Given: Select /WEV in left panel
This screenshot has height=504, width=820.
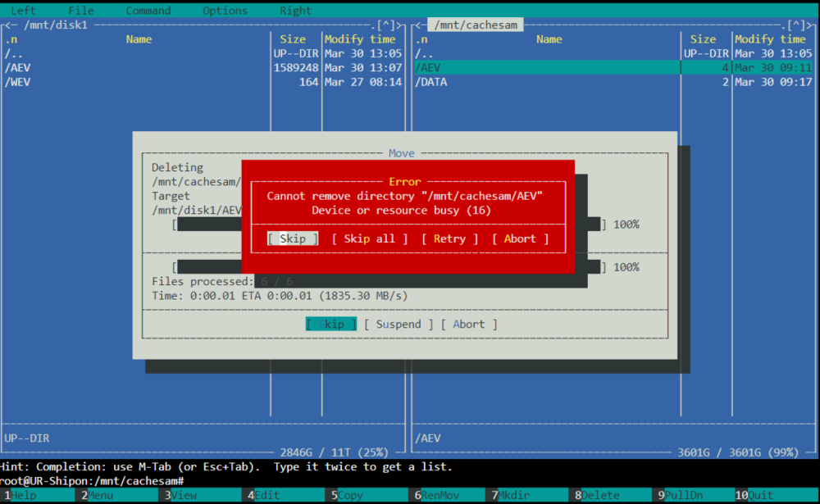Looking at the screenshot, I should pos(203,82).
